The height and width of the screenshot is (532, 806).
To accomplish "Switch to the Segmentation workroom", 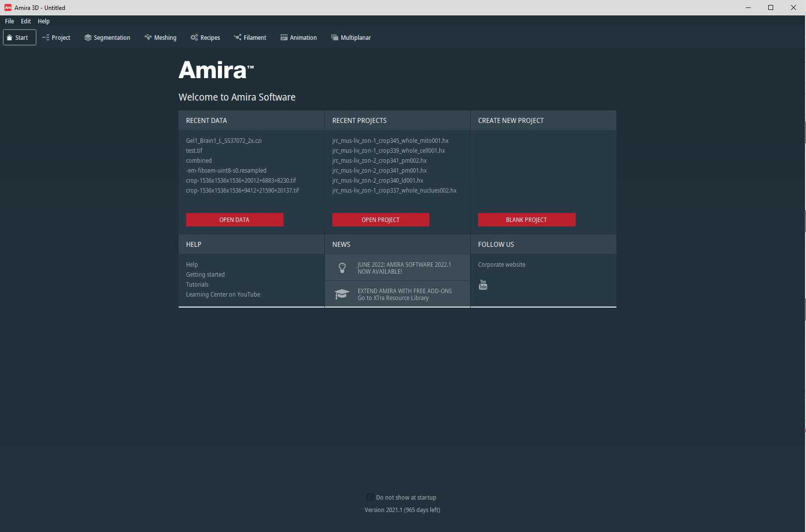I will pyautogui.click(x=107, y=37).
